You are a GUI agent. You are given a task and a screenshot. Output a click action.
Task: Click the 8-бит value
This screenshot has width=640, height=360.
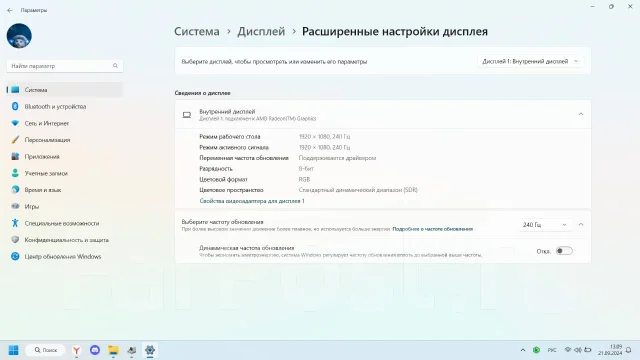306,169
